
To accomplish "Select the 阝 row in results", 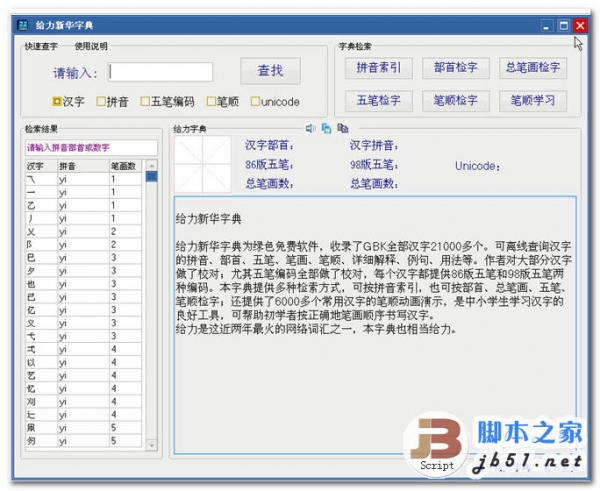I will (x=83, y=245).
